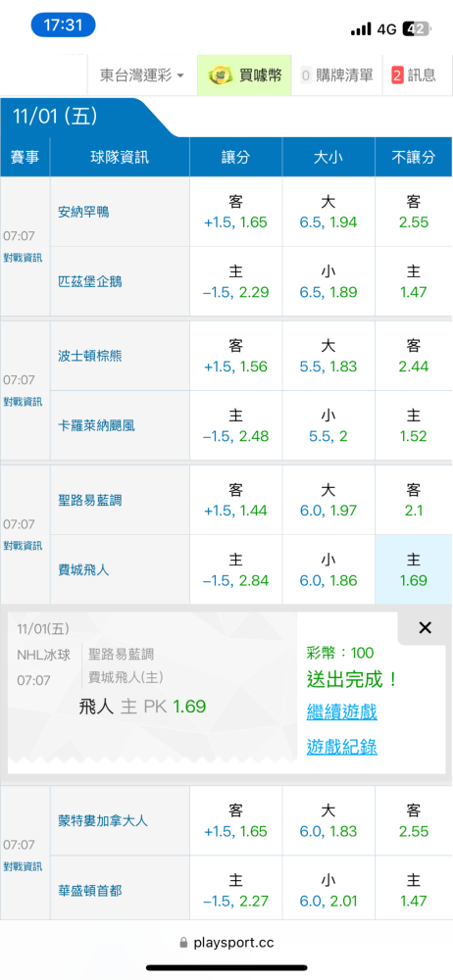Select 大 6.0, 1.83 for 蒙特婁加拿大人 game

[x=328, y=820]
